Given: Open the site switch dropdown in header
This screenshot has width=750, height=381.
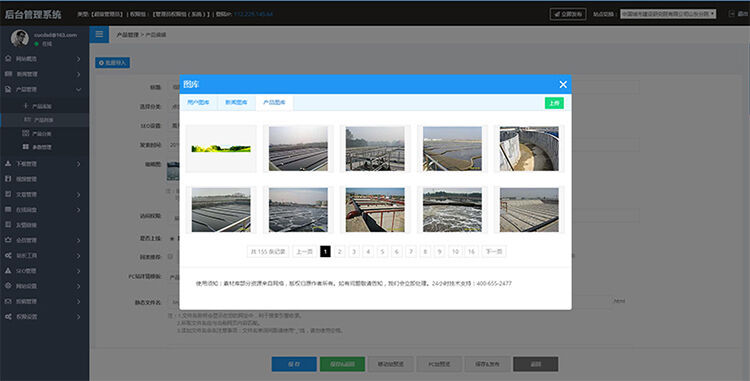Looking at the screenshot, I should point(668,14).
